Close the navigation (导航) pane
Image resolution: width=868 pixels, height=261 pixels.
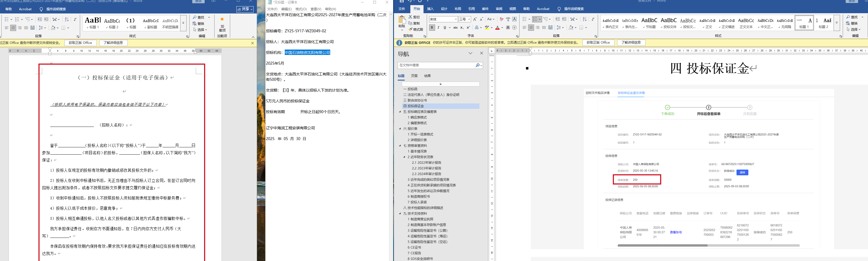point(482,53)
